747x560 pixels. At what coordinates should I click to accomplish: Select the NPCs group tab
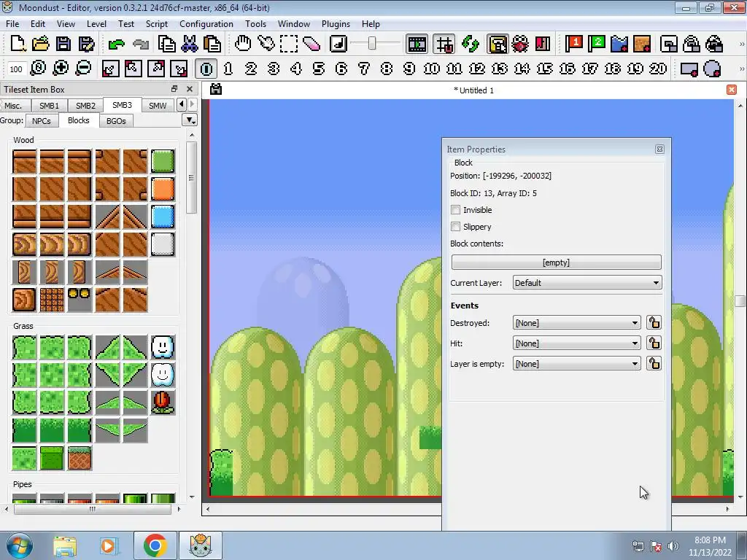(42, 121)
